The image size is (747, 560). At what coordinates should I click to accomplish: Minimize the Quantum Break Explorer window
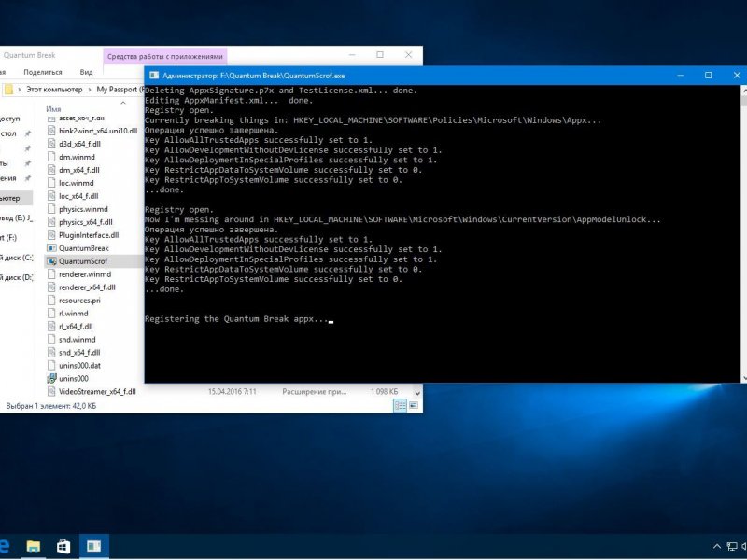pos(353,55)
